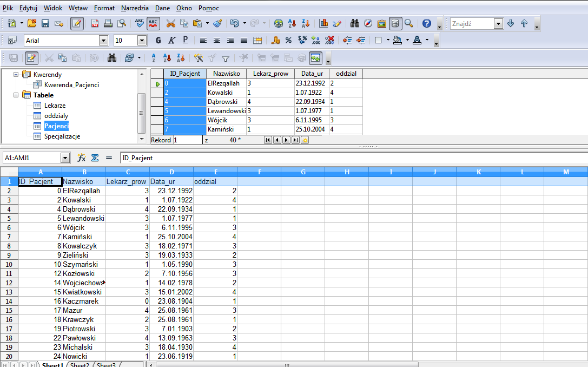Click the Format Paintbrush icon

pyautogui.click(x=217, y=24)
